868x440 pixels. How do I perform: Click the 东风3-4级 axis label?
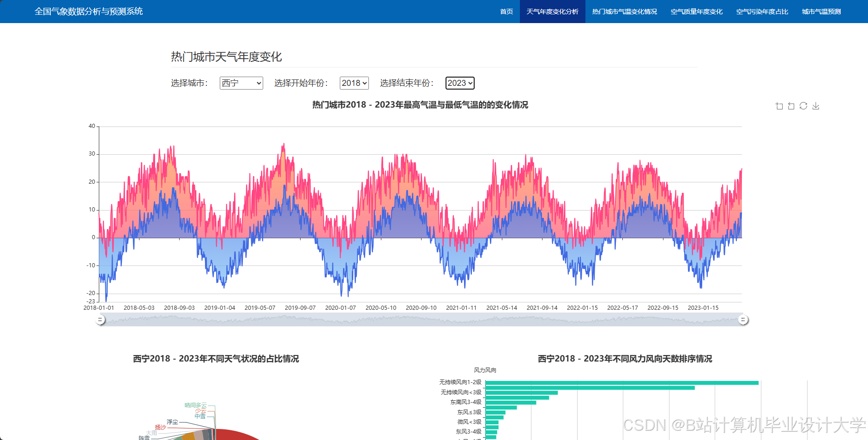pyautogui.click(x=469, y=432)
